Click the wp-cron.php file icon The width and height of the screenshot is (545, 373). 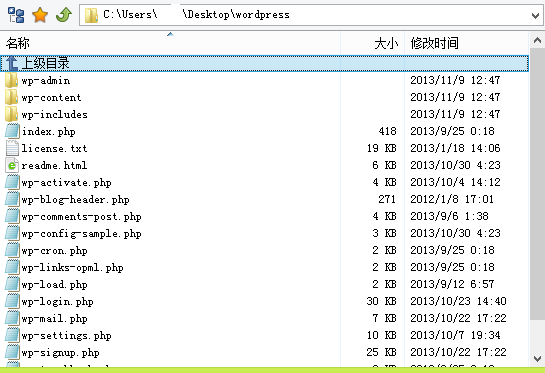(12, 251)
